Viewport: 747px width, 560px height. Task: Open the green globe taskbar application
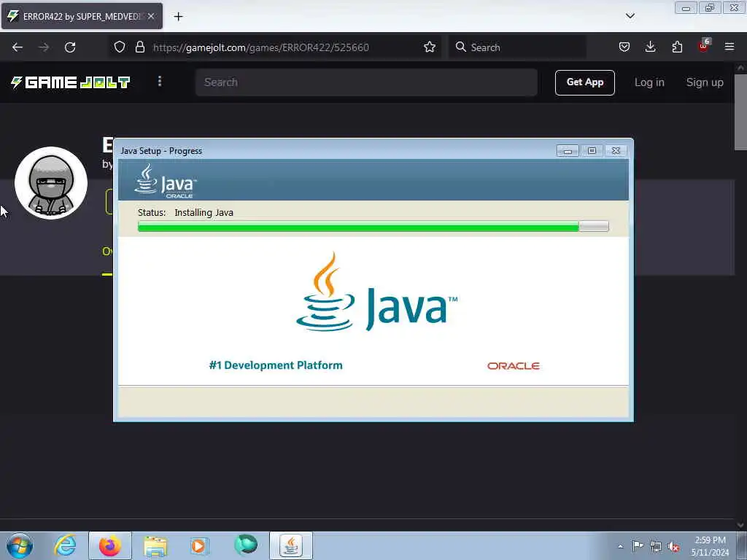tap(246, 545)
